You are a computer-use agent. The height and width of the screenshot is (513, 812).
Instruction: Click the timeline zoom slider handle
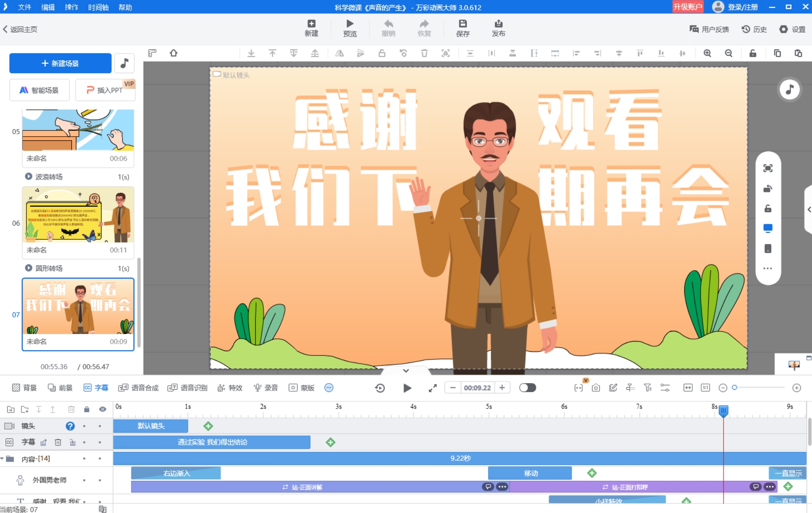734,388
